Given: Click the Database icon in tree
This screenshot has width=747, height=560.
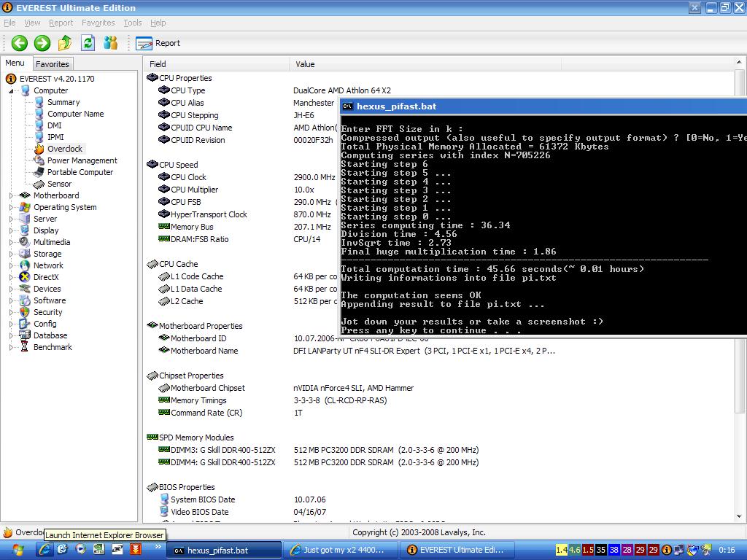Looking at the screenshot, I should [x=25, y=335].
